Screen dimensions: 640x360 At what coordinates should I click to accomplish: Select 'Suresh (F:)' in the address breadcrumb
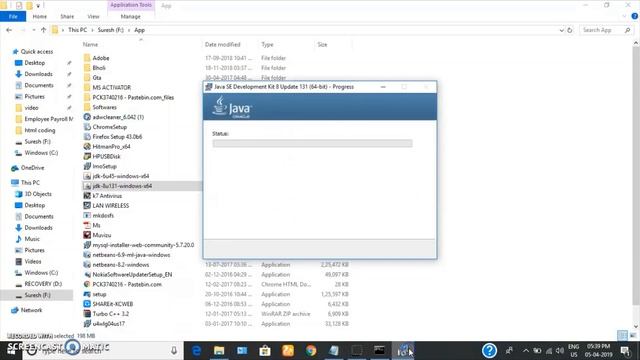point(111,30)
